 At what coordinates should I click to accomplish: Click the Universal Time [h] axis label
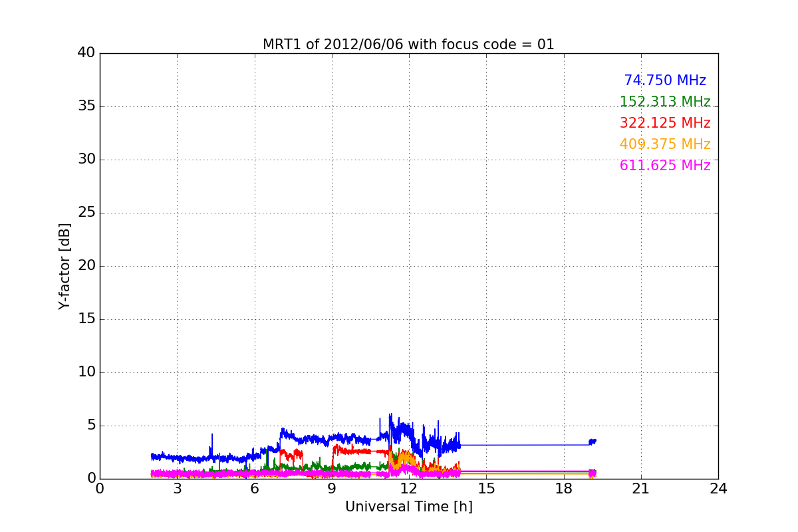click(x=408, y=507)
